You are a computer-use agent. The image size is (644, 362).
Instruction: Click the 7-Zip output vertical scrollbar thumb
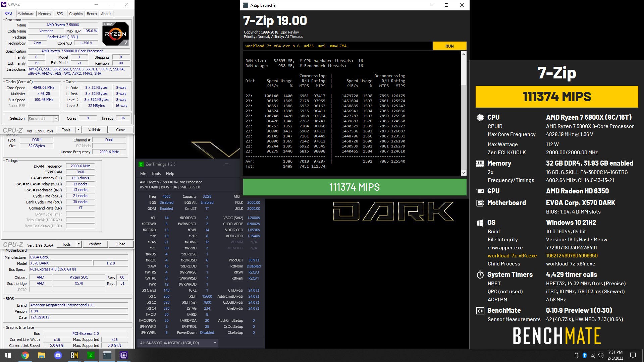[464, 128]
